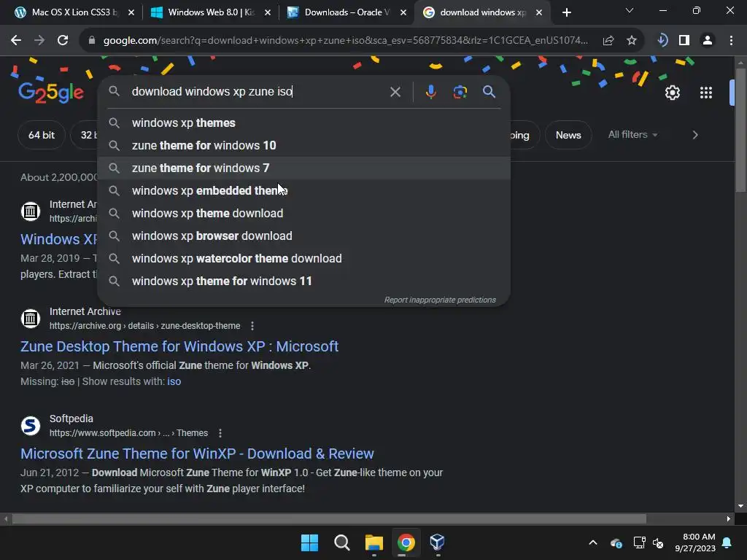This screenshot has width=747, height=560.
Task: Start voice search with the microphone
Action: [430, 92]
